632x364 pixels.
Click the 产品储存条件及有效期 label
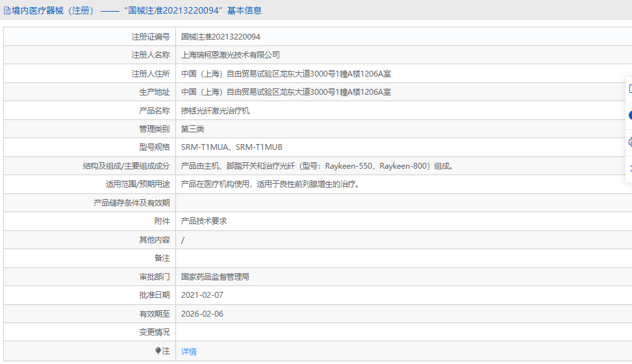(x=131, y=202)
